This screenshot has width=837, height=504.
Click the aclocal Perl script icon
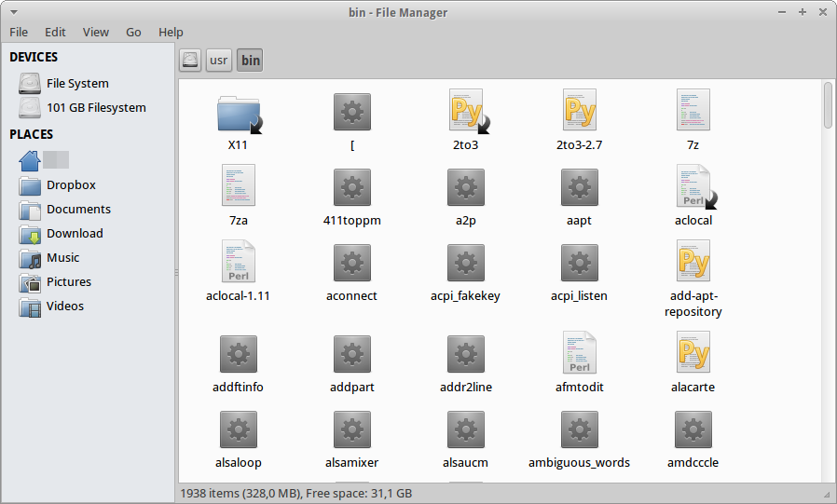pyautogui.click(x=693, y=187)
